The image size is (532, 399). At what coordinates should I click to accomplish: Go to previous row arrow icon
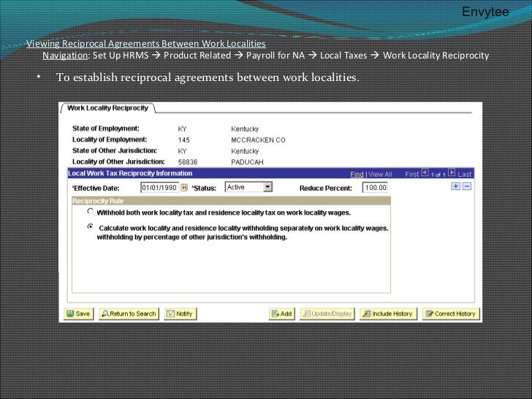(x=425, y=172)
